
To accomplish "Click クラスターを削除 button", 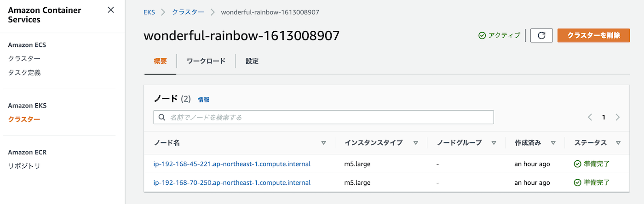I will pyautogui.click(x=593, y=35).
